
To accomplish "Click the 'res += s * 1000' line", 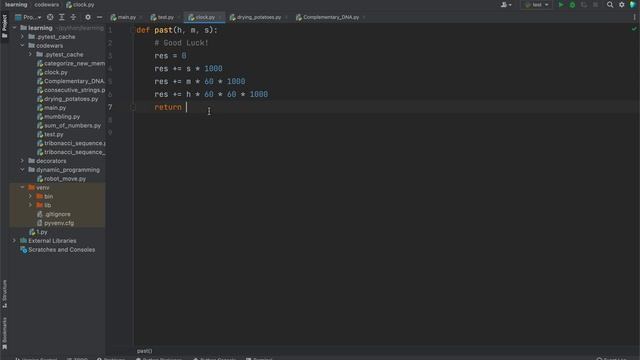I will tap(188, 69).
